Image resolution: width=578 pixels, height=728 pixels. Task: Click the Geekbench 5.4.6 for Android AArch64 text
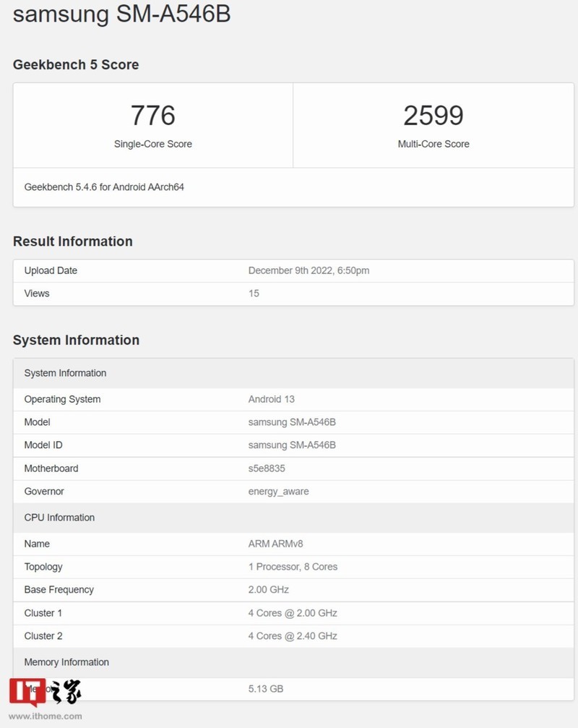pyautogui.click(x=104, y=187)
